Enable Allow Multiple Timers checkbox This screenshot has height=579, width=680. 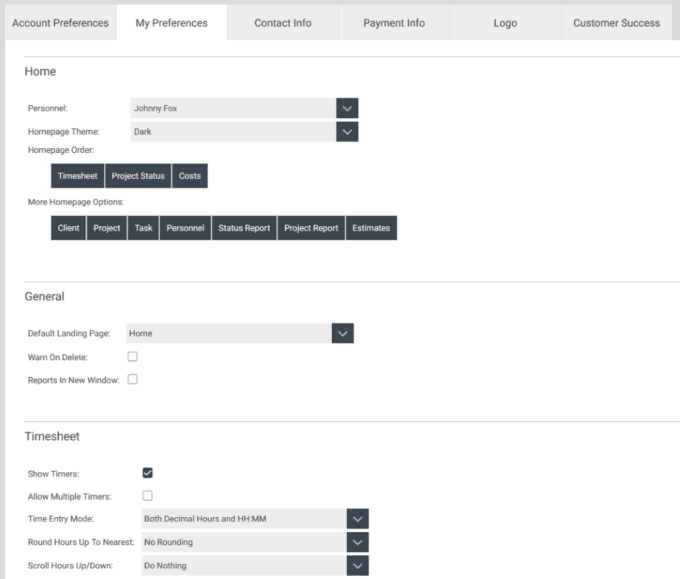pos(148,496)
